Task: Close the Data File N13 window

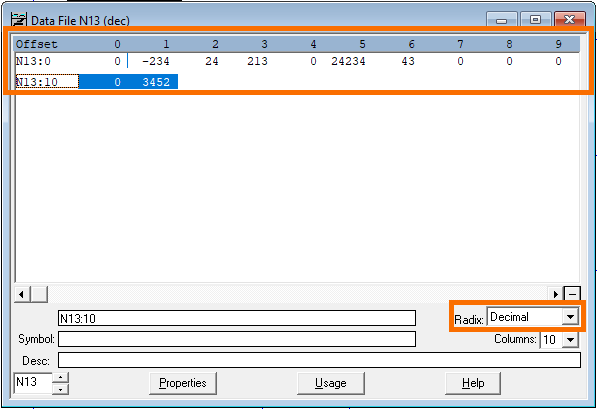Action: coord(570,20)
